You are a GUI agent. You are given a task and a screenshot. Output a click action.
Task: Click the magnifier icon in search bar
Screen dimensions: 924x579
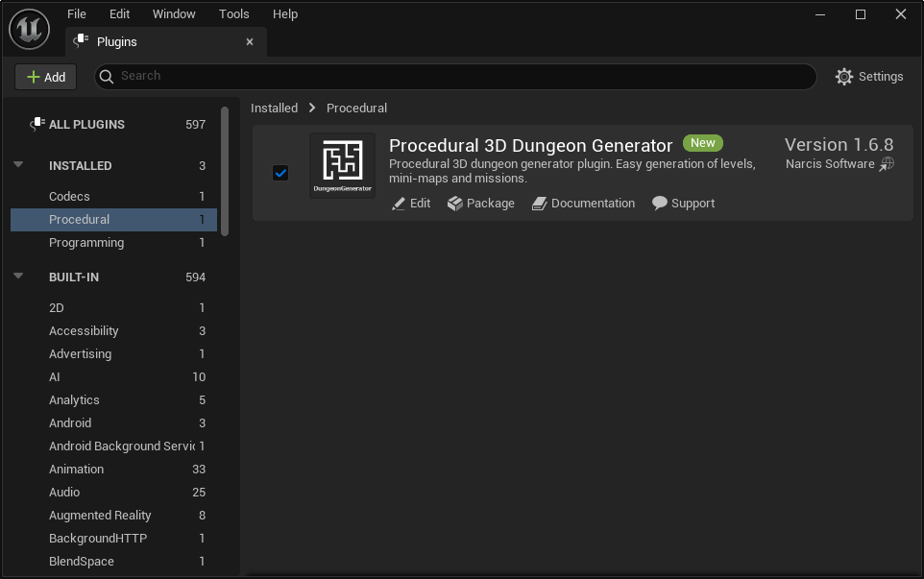(107, 77)
